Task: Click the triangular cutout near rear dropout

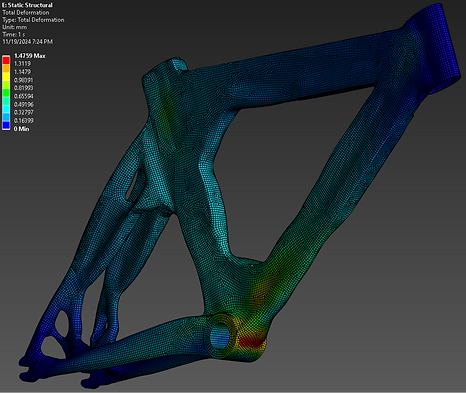Action: coord(52,347)
